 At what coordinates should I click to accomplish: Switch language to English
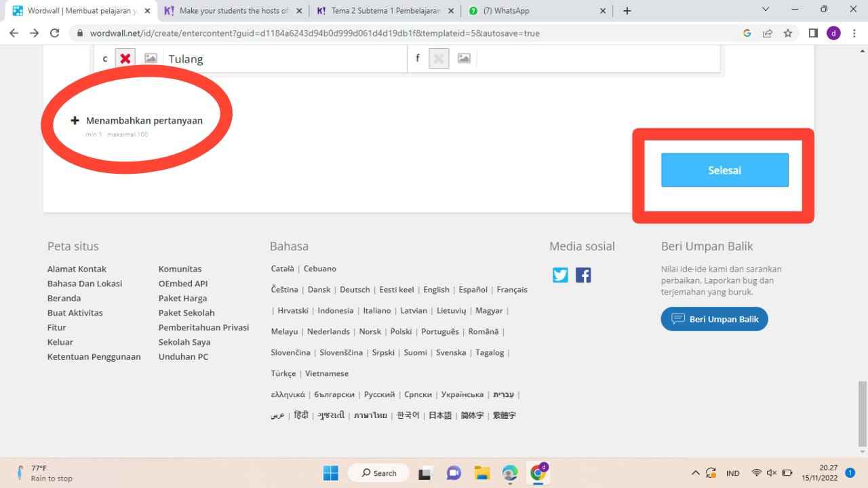436,290
